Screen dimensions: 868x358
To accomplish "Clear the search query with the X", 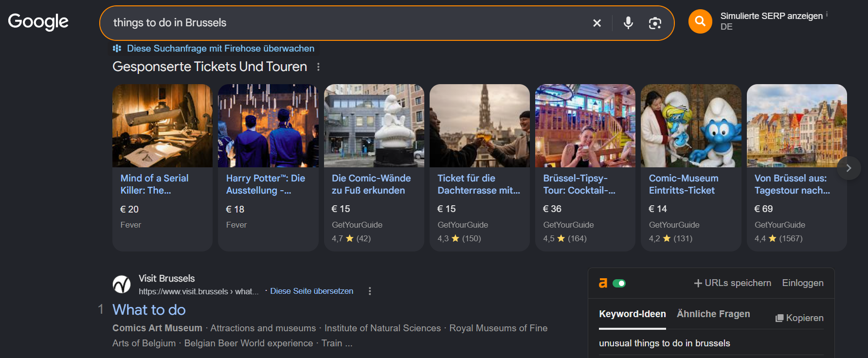I will click(x=597, y=23).
